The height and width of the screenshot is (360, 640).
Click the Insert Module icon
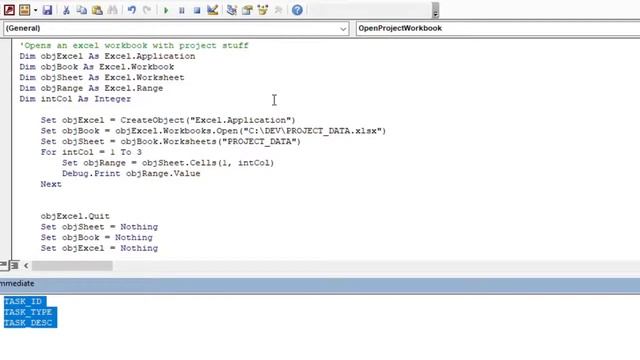(24, 10)
